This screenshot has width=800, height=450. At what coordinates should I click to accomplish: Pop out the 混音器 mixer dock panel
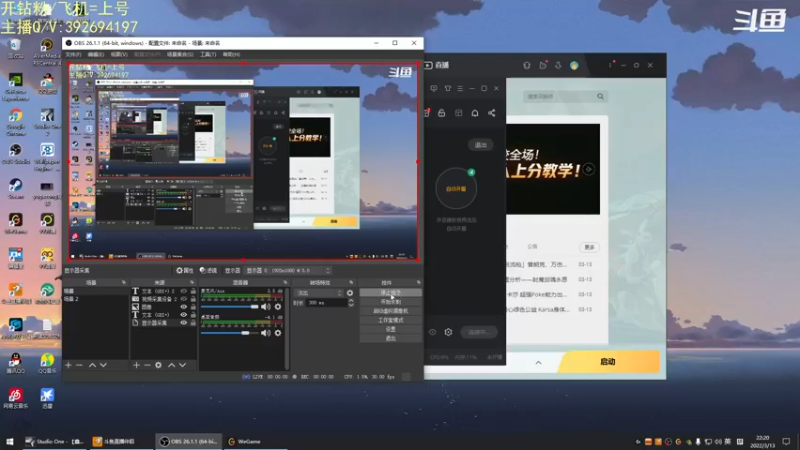point(285,282)
